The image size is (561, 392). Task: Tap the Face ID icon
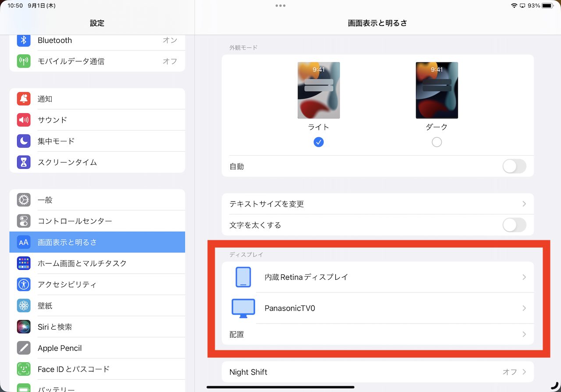(24, 369)
